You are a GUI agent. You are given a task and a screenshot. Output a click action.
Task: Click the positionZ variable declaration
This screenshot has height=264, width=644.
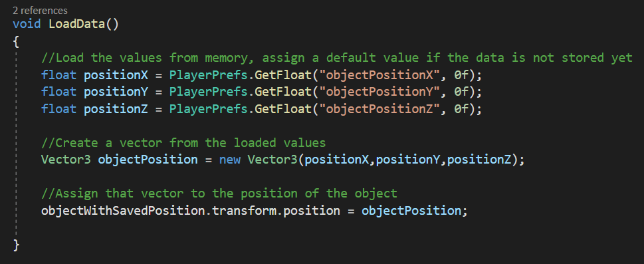pos(116,109)
